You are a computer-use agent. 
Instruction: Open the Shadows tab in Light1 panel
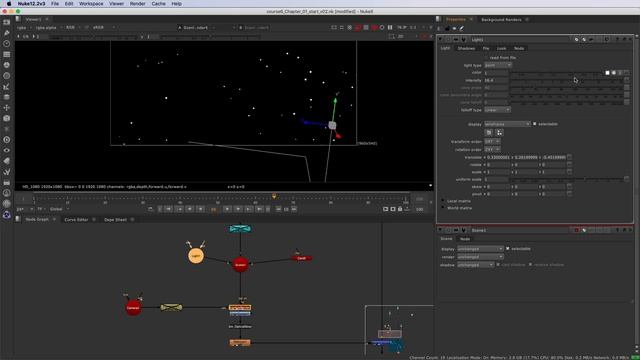click(x=466, y=48)
